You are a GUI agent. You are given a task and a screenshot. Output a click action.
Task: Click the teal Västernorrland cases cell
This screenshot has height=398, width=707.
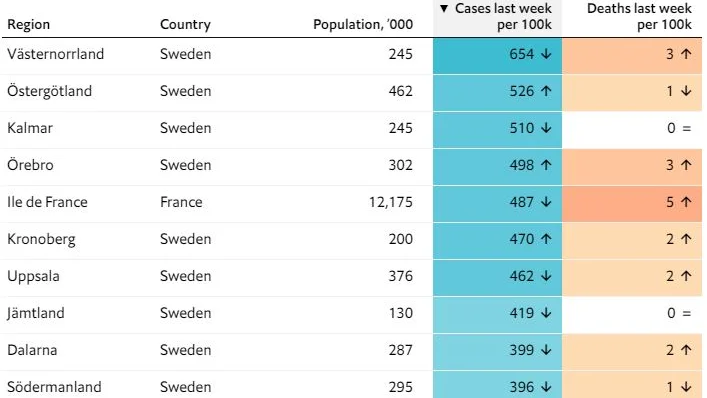click(497, 56)
